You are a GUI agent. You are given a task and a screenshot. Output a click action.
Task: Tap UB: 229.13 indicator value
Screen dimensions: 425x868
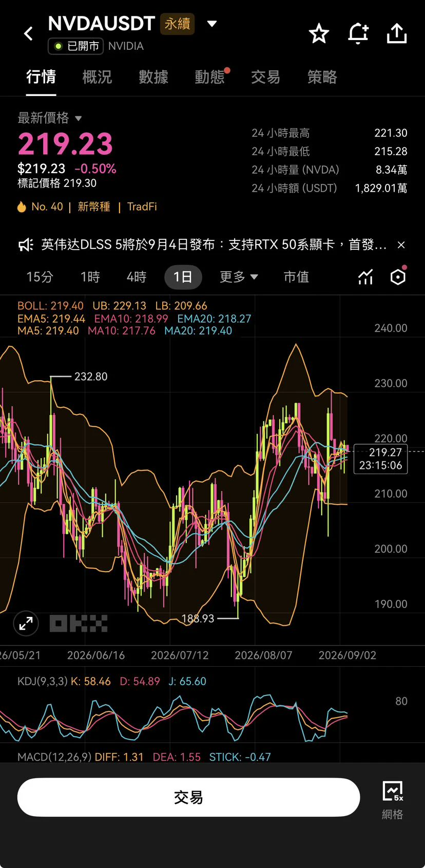click(119, 306)
